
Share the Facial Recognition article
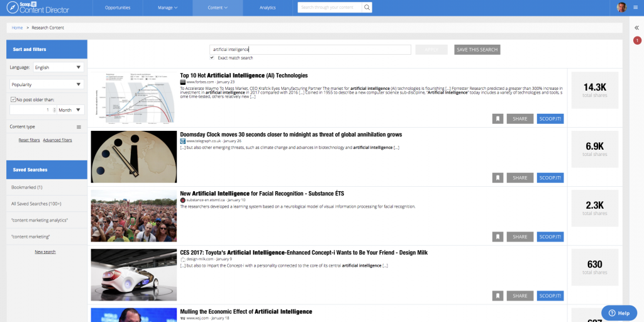[520, 237]
